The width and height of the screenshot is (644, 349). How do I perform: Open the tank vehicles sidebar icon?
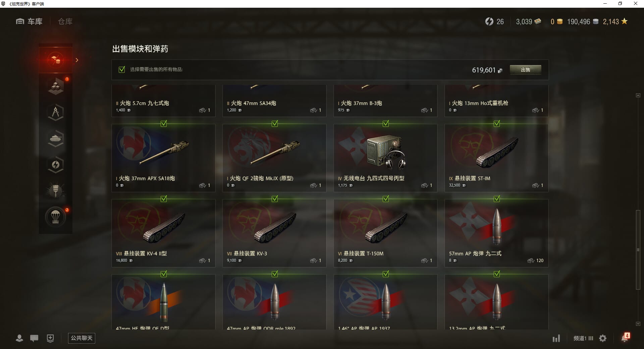pos(56,139)
